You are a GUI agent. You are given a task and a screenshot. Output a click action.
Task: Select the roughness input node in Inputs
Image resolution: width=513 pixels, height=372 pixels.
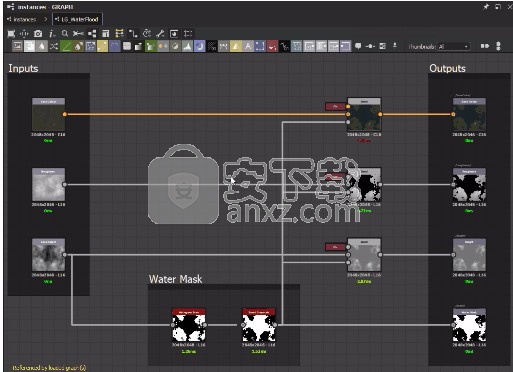coord(48,184)
